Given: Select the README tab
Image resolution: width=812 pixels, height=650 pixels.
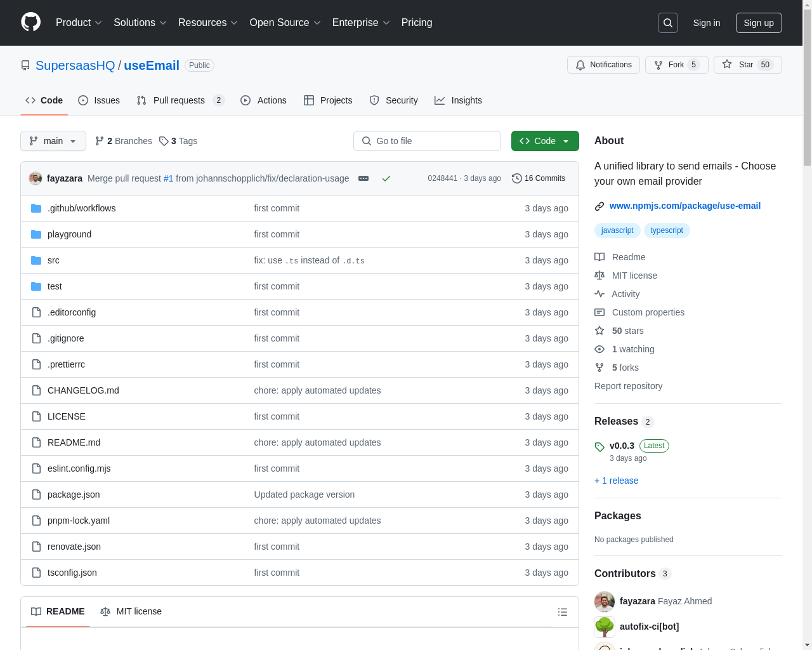Looking at the screenshot, I should [58, 611].
